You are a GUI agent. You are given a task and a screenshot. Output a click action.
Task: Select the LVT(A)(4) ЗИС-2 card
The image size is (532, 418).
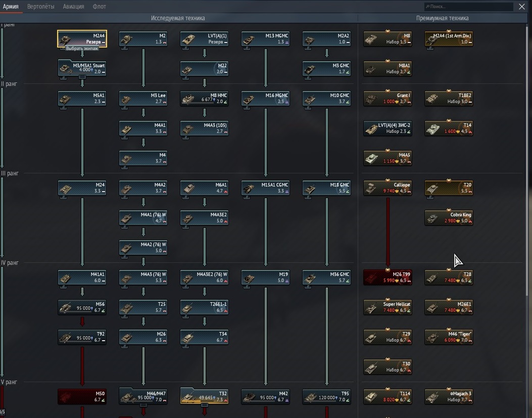pyautogui.click(x=388, y=128)
